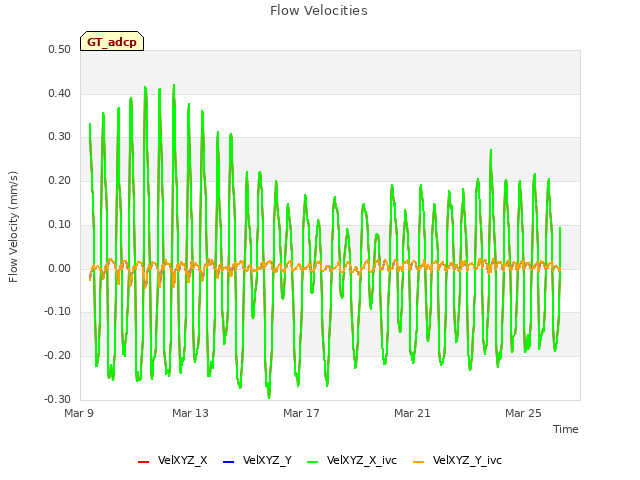Click the 0.30 y-axis tick label
The height and width of the screenshot is (480, 640).
coord(60,136)
